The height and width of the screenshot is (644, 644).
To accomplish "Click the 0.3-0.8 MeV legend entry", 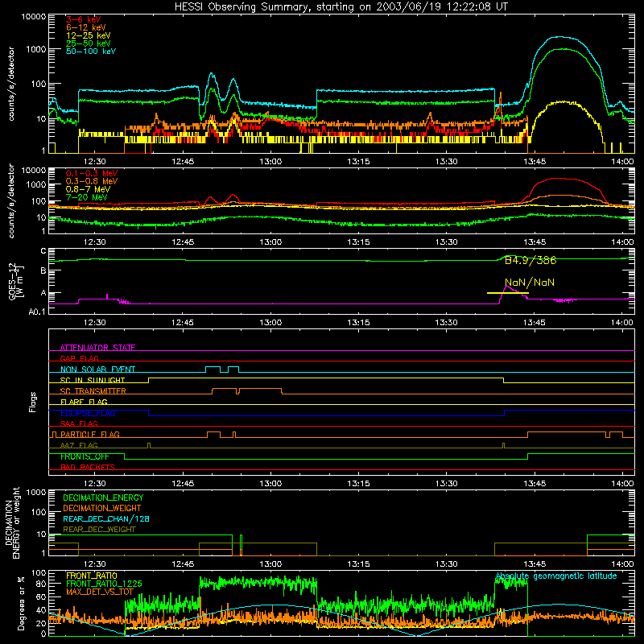I will (x=92, y=181).
